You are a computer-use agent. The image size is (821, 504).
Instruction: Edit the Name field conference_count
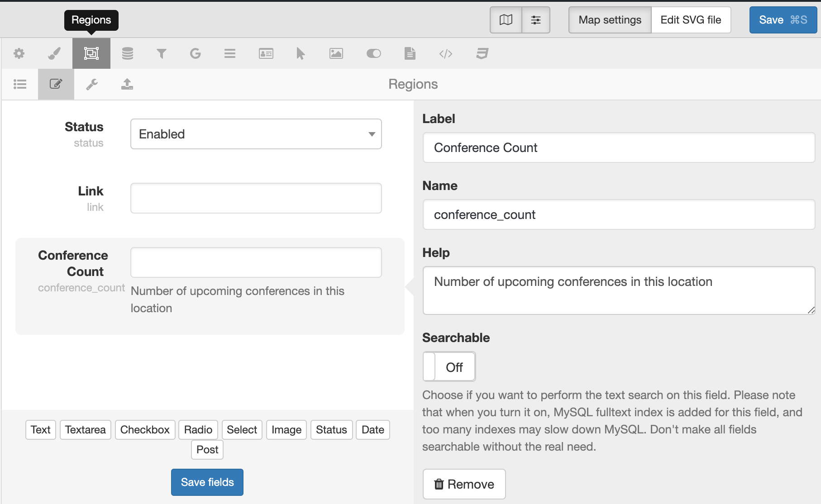[619, 214]
